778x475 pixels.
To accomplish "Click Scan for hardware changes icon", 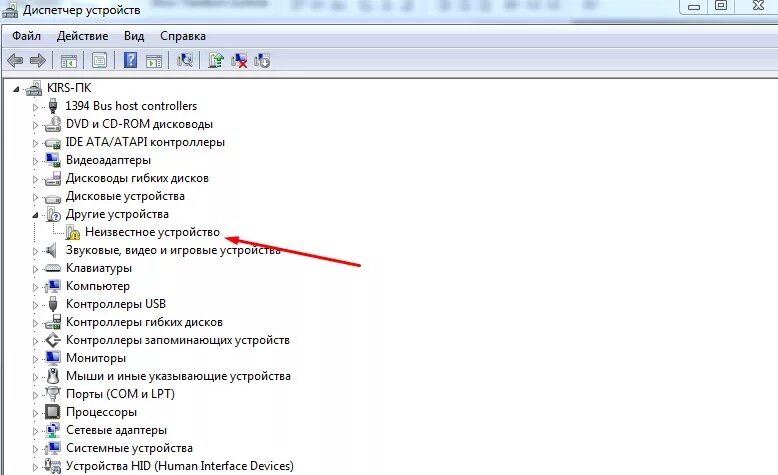I will pyautogui.click(x=185, y=61).
